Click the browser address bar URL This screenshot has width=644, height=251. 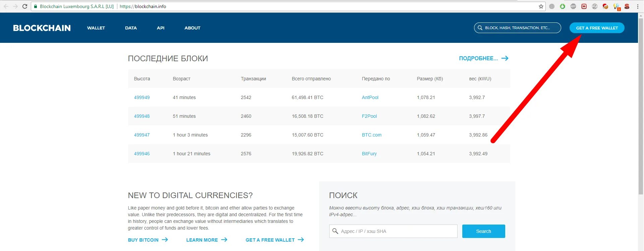point(143,6)
